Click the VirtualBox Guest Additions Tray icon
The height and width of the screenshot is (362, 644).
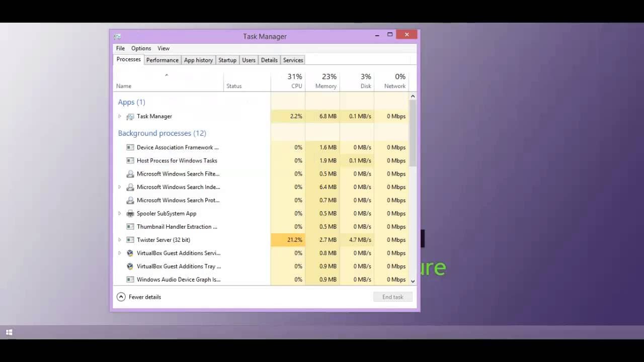point(130,266)
